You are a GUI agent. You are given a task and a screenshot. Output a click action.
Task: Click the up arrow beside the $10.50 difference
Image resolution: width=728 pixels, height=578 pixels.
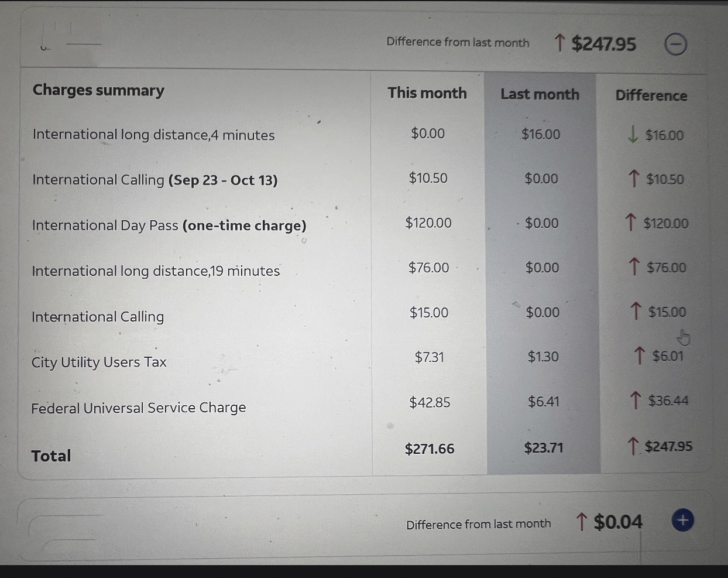(633, 179)
